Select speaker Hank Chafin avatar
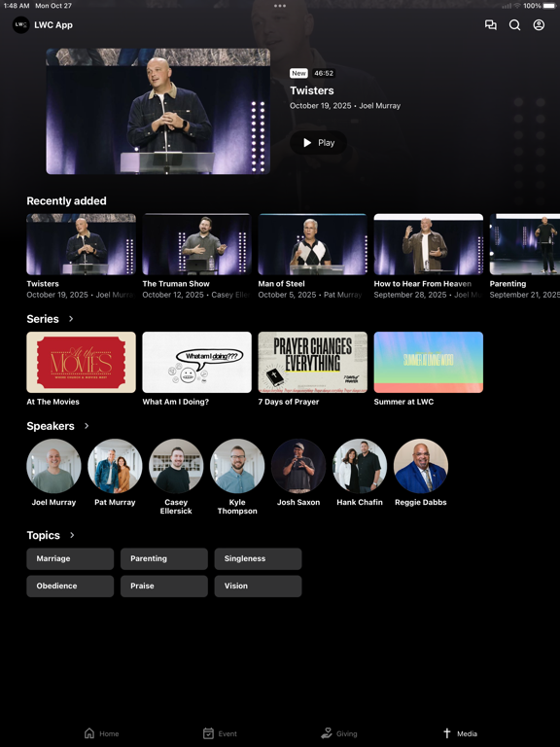The height and width of the screenshot is (747, 560). point(360,466)
